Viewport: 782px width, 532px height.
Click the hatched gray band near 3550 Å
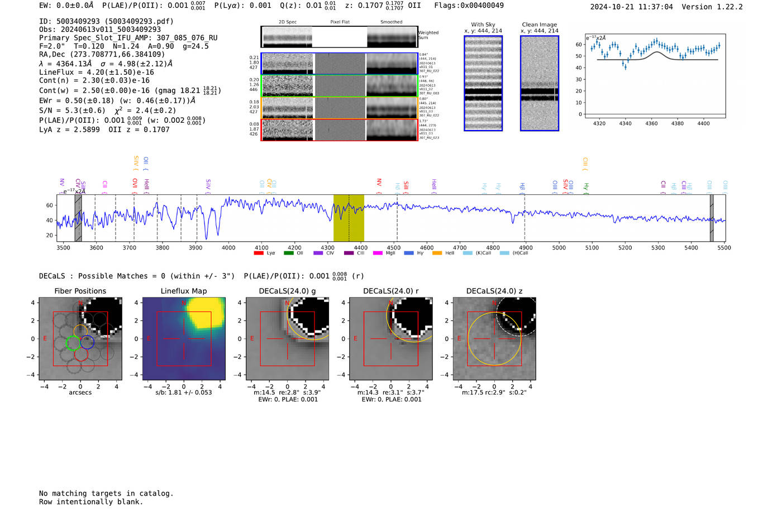[x=78, y=218]
